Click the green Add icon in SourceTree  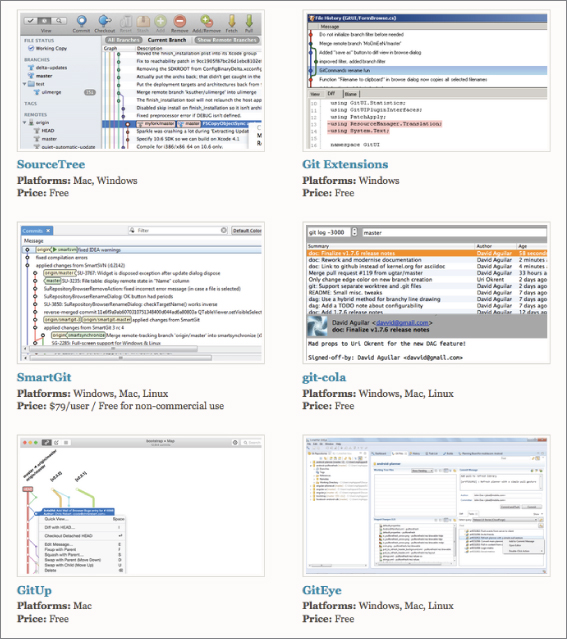[x=160, y=21]
